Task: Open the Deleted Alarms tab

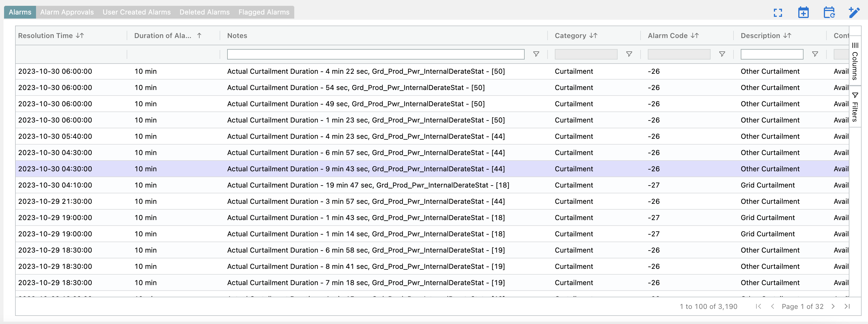Action: tap(204, 12)
